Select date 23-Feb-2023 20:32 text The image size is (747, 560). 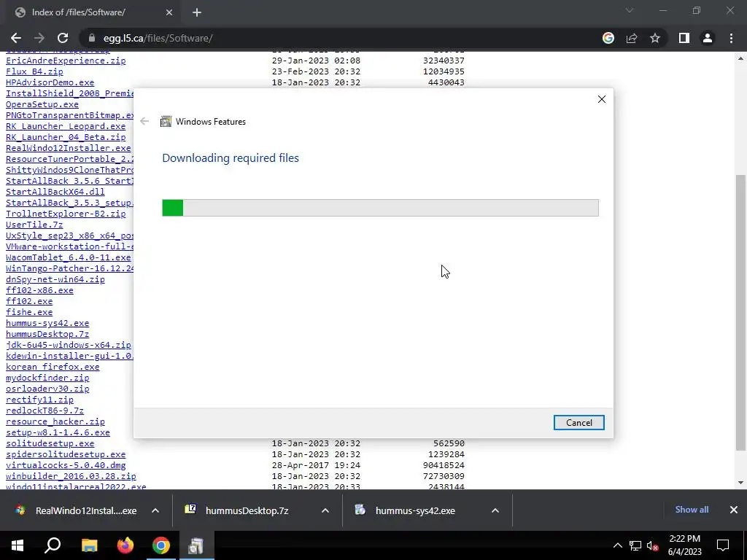316,71
